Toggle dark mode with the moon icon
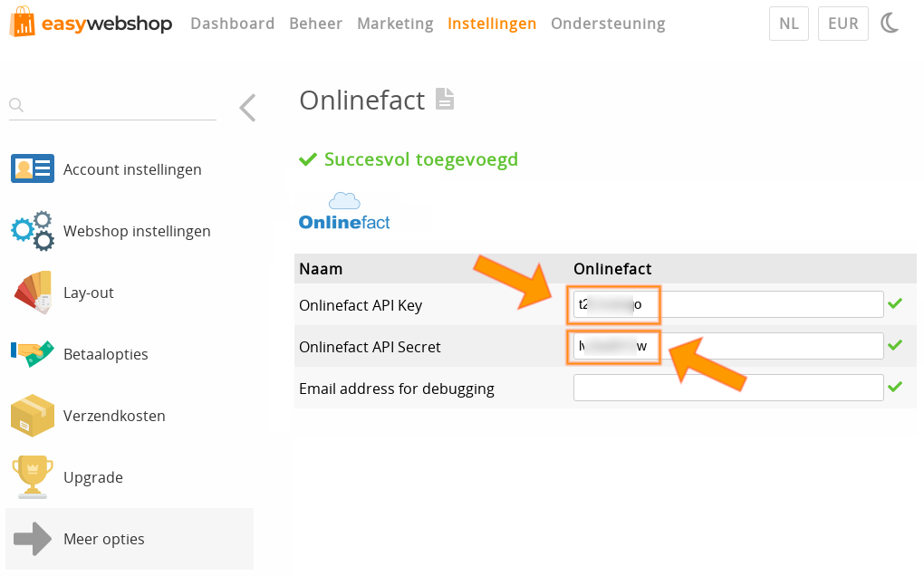 tap(890, 24)
